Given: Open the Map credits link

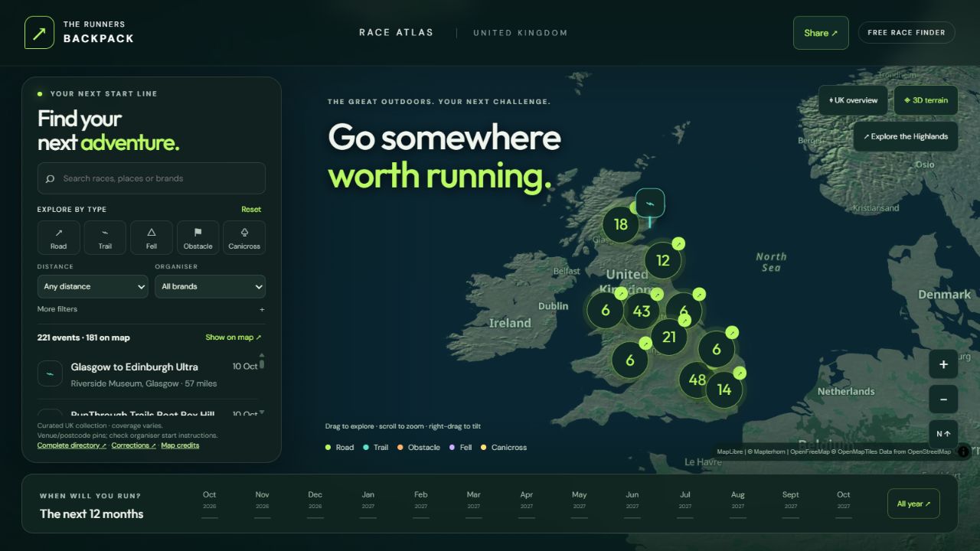Looking at the screenshot, I should point(180,445).
